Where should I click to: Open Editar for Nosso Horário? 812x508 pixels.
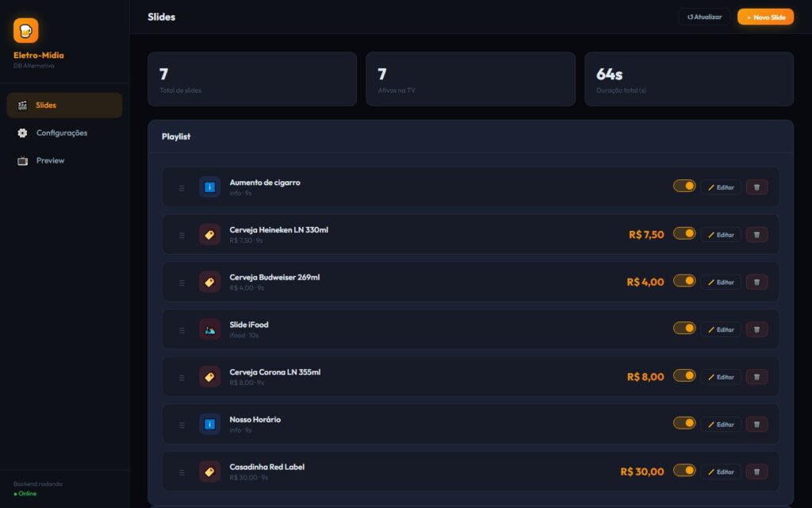721,425
